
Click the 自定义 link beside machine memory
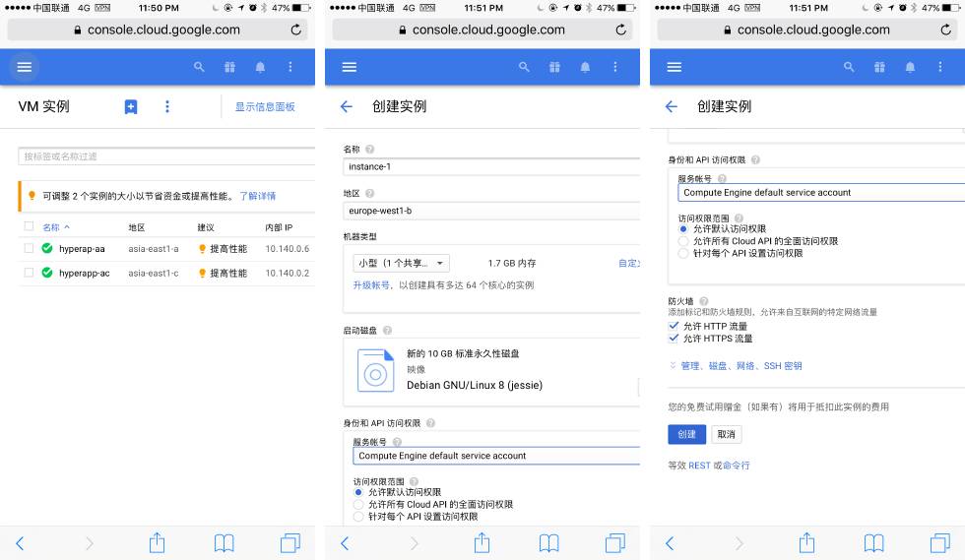tap(629, 264)
